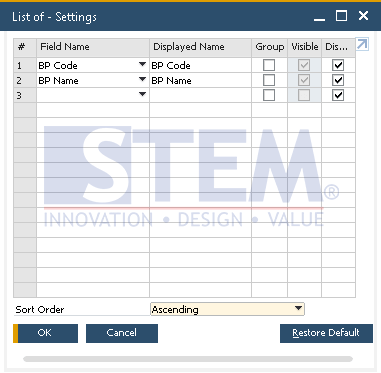Open the Sort Order Ascending dropdown

point(227,309)
